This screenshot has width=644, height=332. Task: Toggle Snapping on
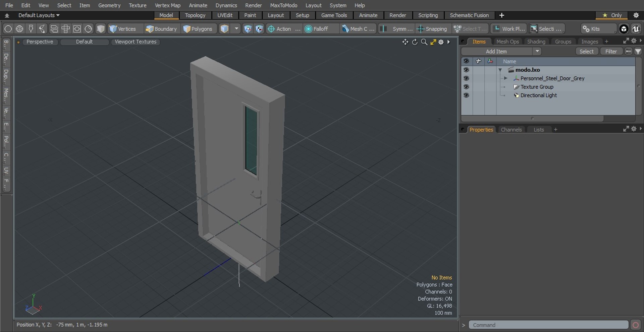tap(432, 29)
